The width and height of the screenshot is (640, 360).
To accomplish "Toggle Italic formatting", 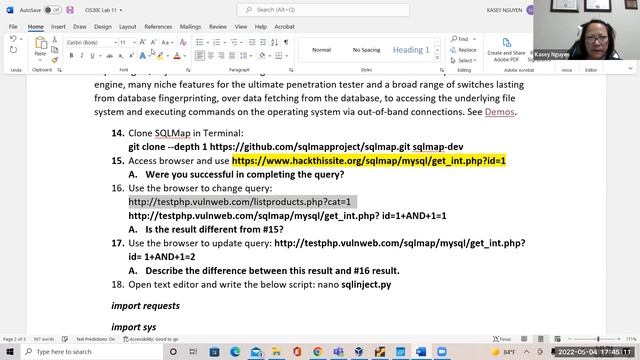I will (x=82, y=56).
